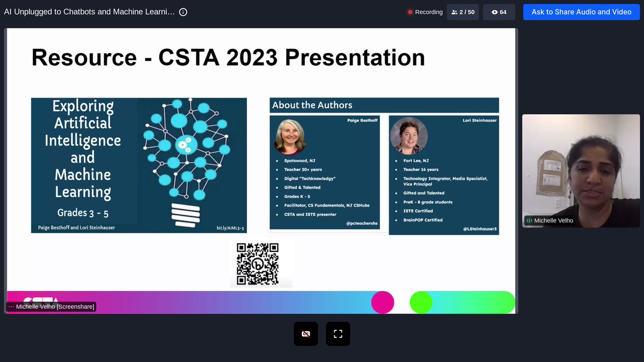This screenshot has width=644, height=362.
Task: Click the viewers count 64 button
Action: (499, 12)
